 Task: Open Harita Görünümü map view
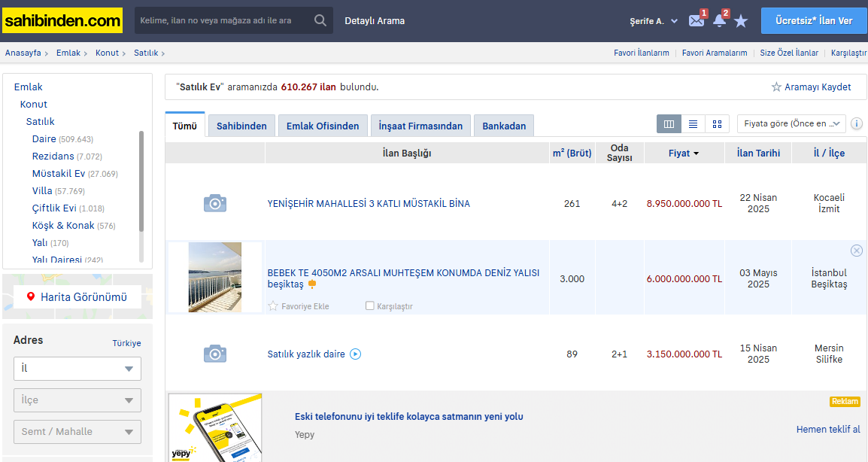click(77, 297)
